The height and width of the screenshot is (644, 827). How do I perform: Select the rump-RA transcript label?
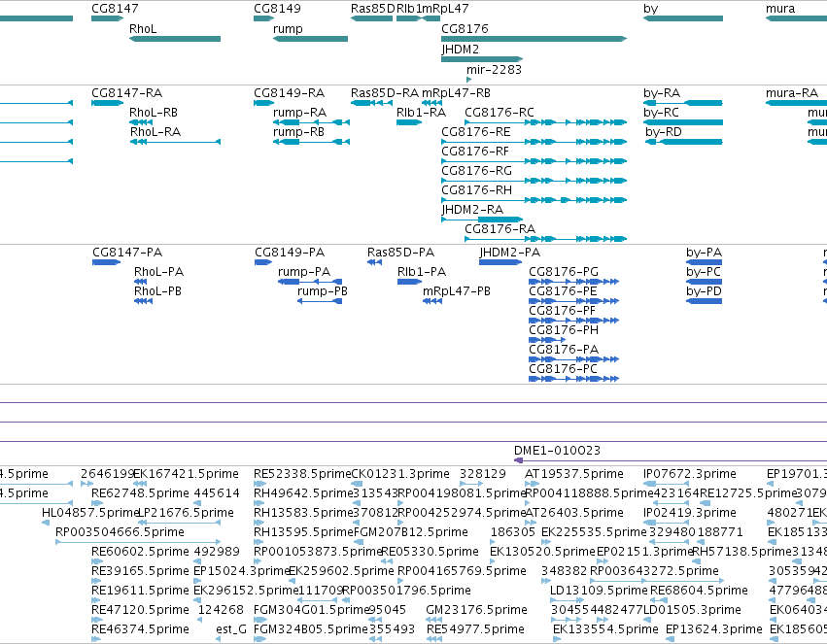[299, 113]
